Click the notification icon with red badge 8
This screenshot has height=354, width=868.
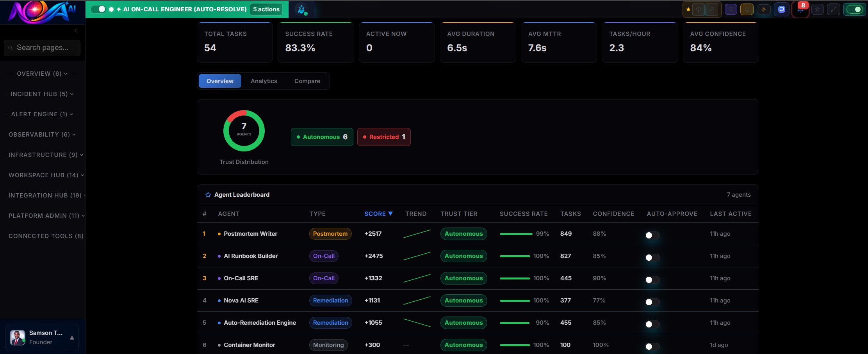(800, 11)
